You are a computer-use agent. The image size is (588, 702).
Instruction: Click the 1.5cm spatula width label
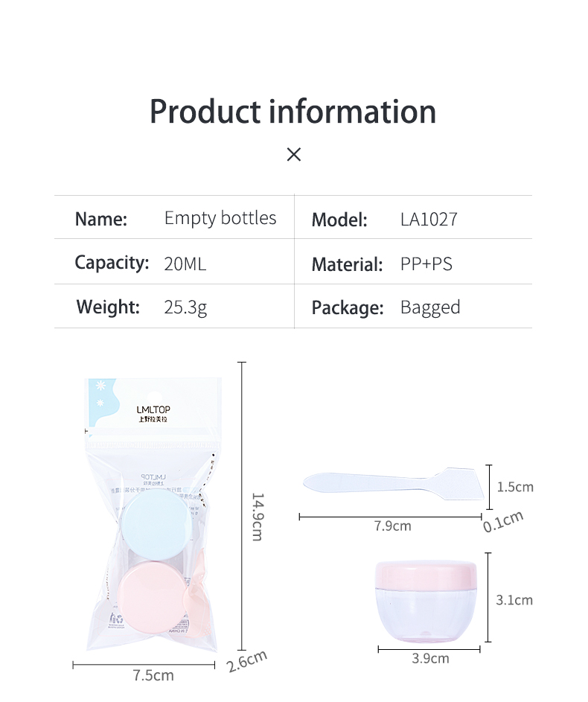[x=515, y=487]
